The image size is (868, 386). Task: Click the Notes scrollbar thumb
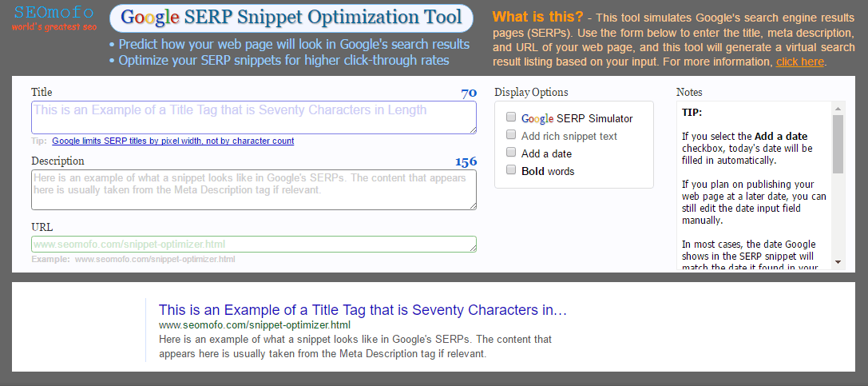(838, 144)
